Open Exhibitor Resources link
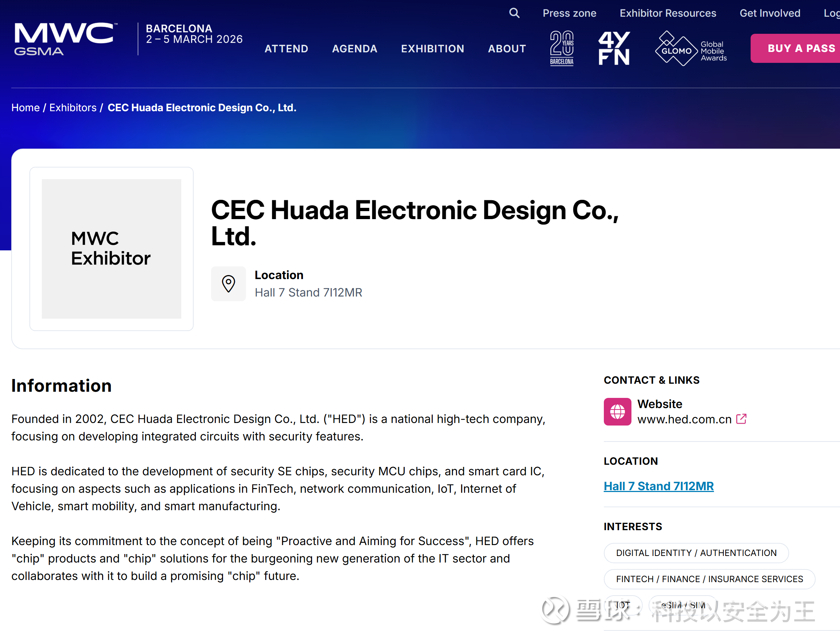 (667, 13)
